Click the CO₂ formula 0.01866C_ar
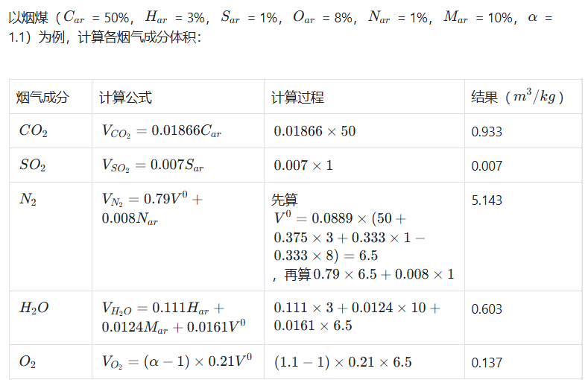Viewport: 588px width, 380px height. pos(161,132)
